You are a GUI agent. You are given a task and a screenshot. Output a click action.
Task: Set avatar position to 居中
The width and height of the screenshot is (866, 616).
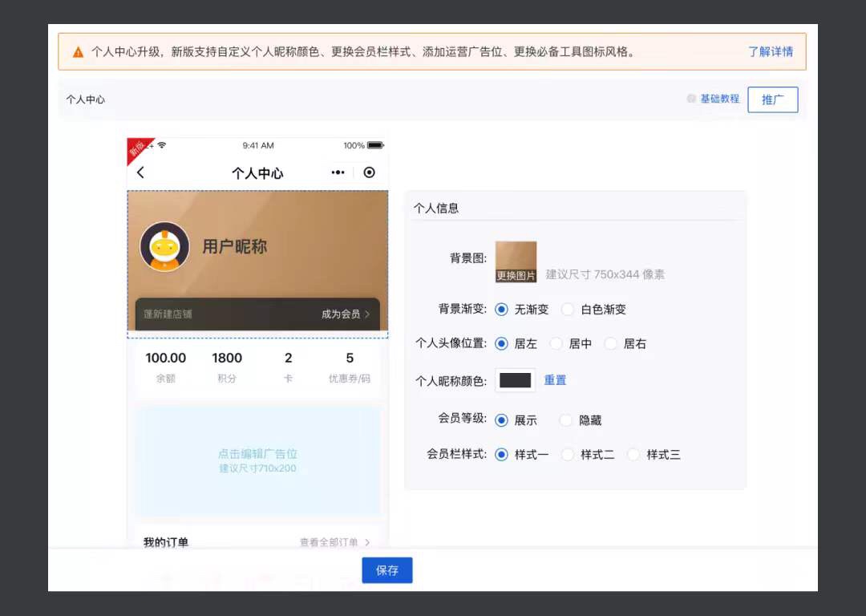click(x=556, y=343)
